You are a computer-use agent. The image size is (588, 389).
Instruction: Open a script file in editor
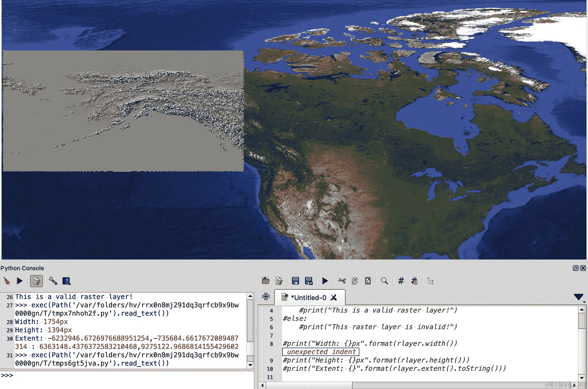[x=266, y=281]
